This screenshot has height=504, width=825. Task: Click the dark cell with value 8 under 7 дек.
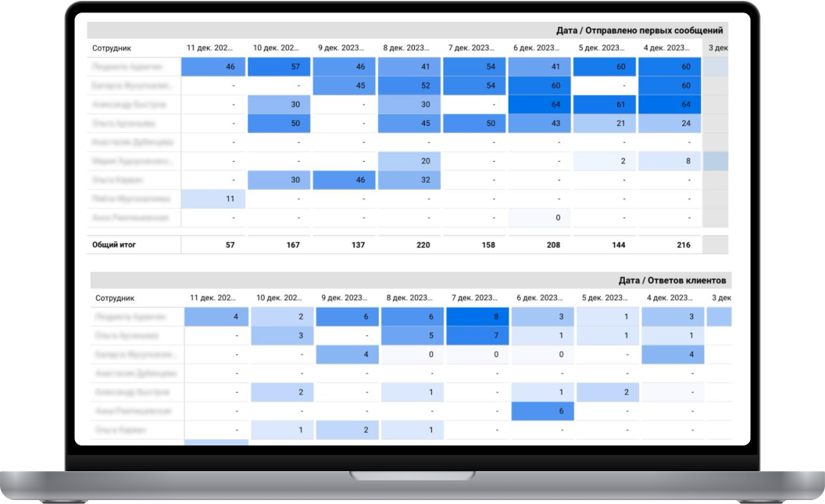click(x=477, y=316)
